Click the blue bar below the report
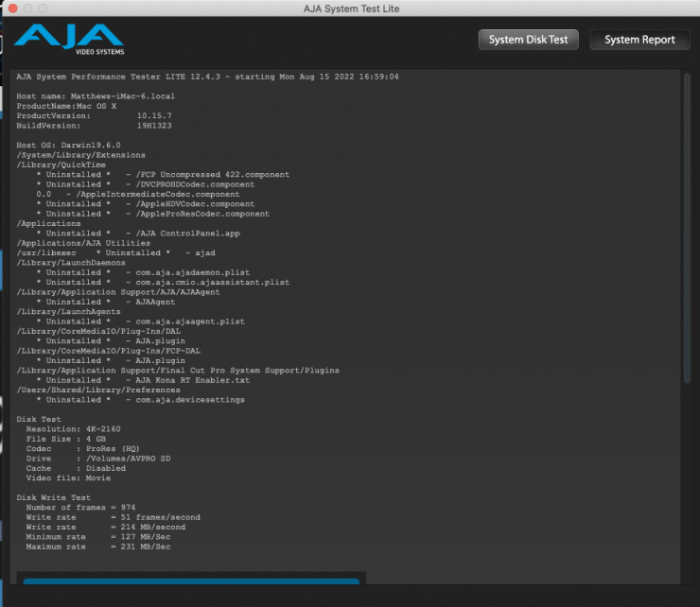This screenshot has height=607, width=700. pos(191,581)
